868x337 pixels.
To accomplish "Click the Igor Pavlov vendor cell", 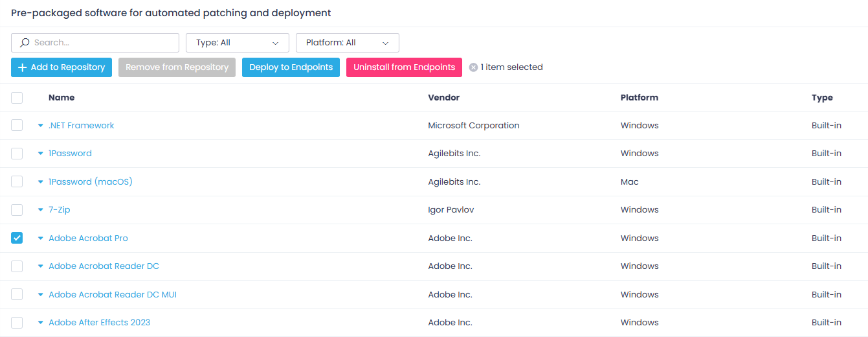I will click(x=452, y=210).
